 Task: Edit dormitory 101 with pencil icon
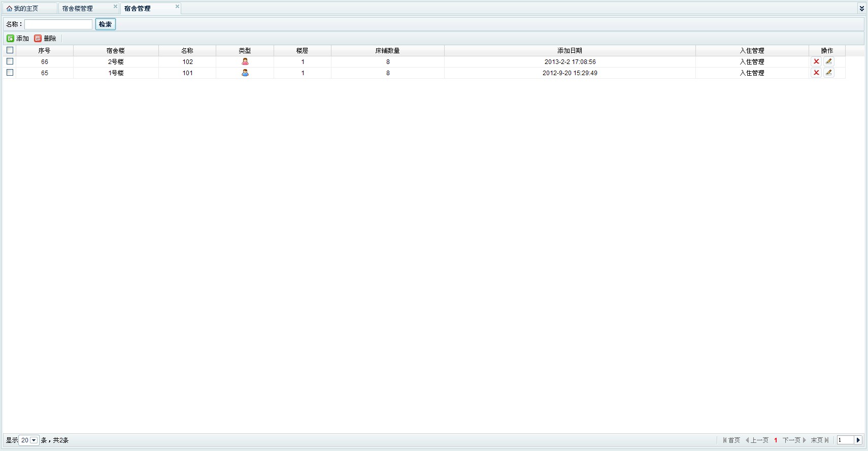pyautogui.click(x=829, y=73)
